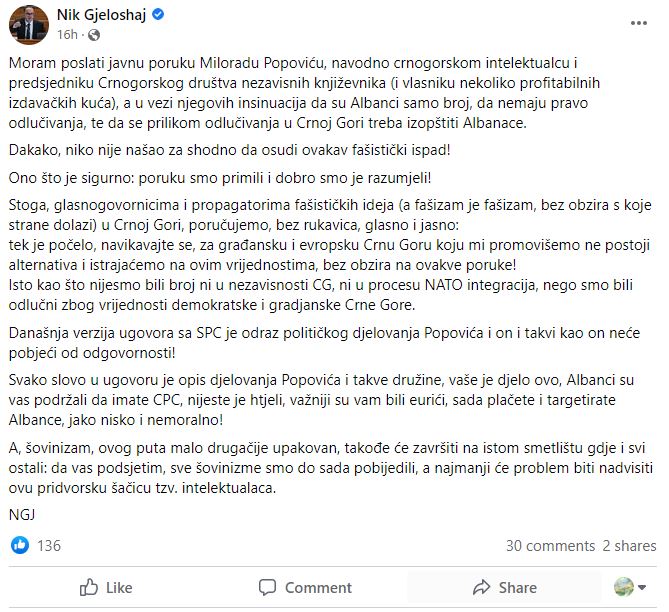669x612 pixels.
Task: Open Nik Gjeloshaj's profile picture
Action: [x=29, y=25]
